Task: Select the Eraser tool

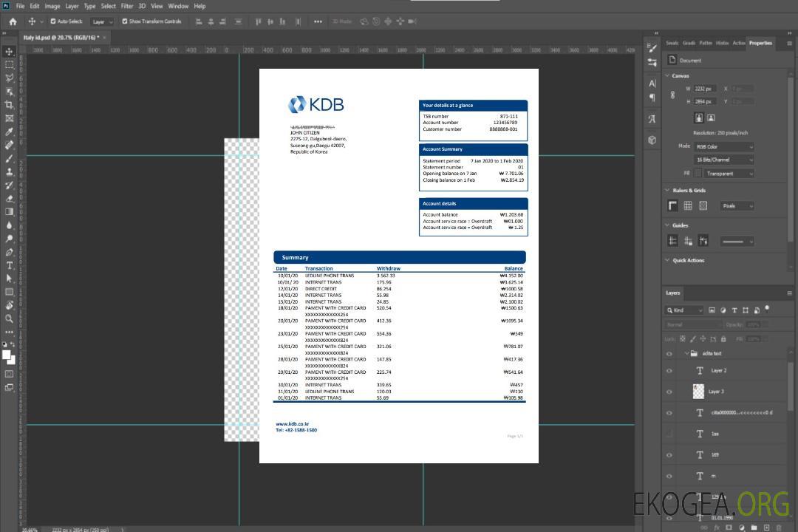Action: point(9,199)
